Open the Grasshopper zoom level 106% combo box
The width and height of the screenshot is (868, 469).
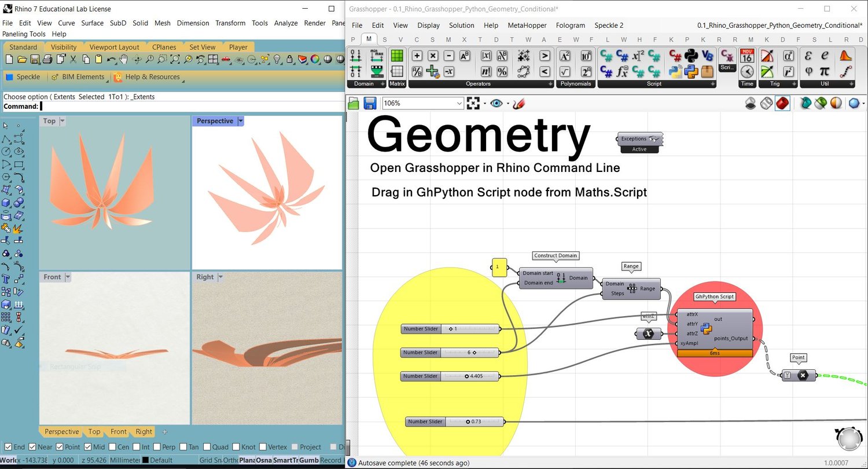pos(422,103)
